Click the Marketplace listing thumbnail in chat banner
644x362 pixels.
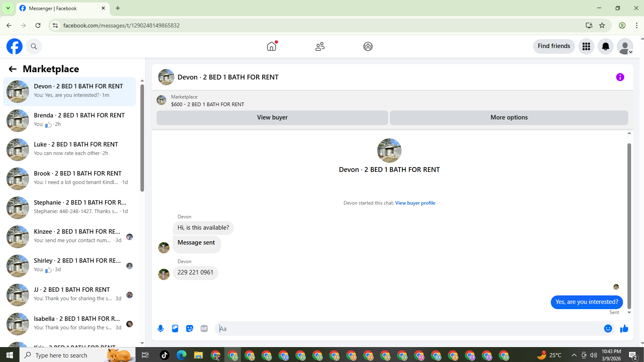[161, 100]
